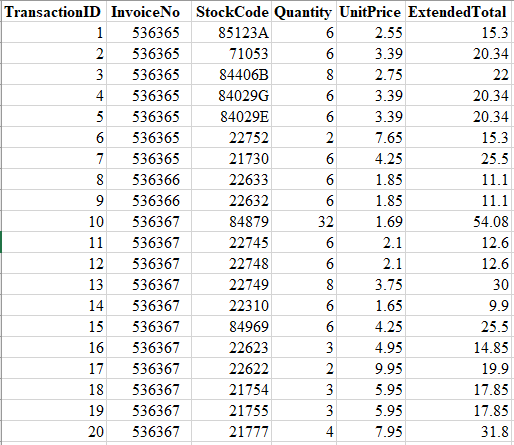Select ExtendedTotal cell 22
The image size is (514, 445).
coord(458,75)
